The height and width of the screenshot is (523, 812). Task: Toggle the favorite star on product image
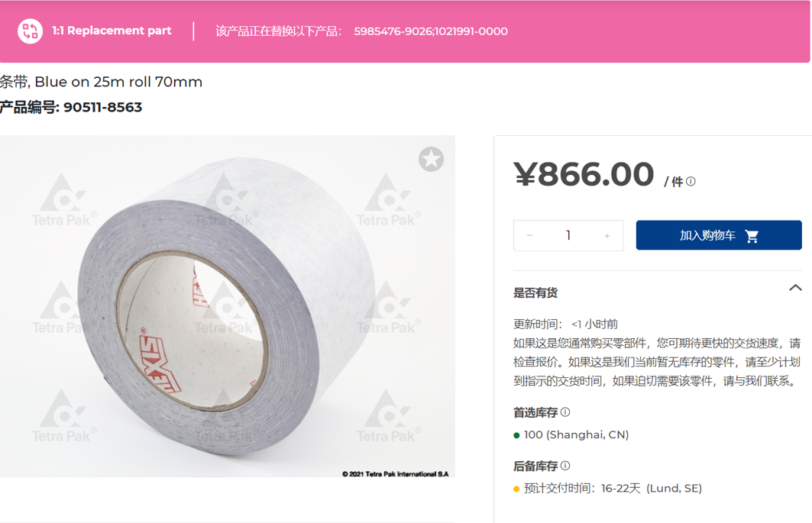pyautogui.click(x=431, y=160)
